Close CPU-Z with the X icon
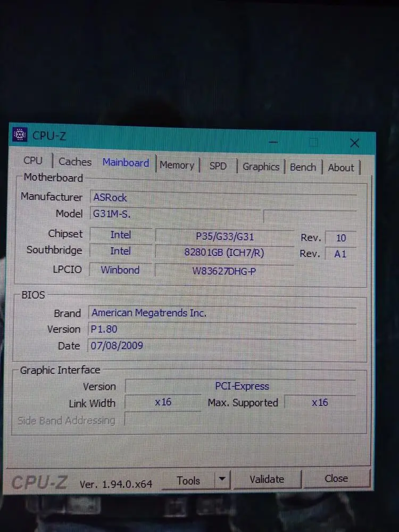This screenshot has width=399, height=532. click(354, 143)
